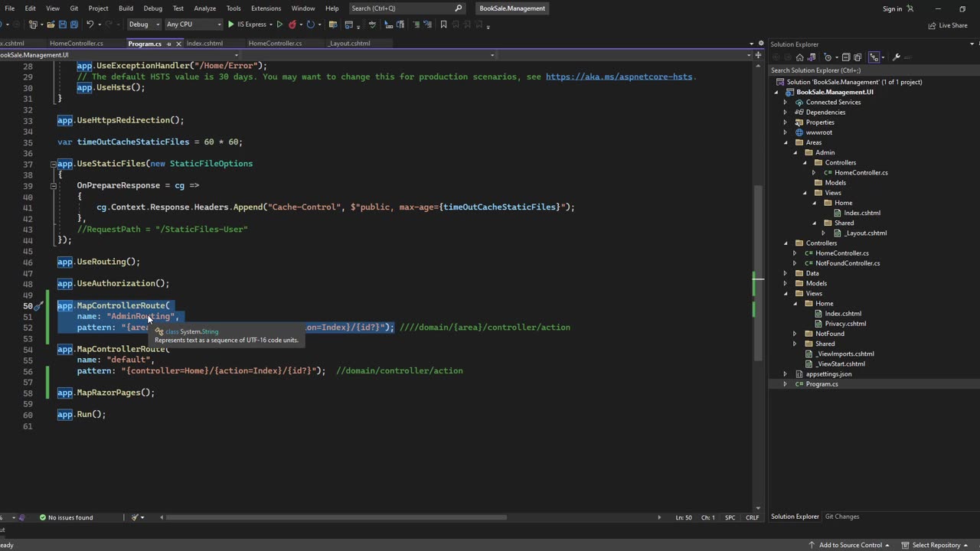Click the New Project toolbar icon

(x=33, y=24)
